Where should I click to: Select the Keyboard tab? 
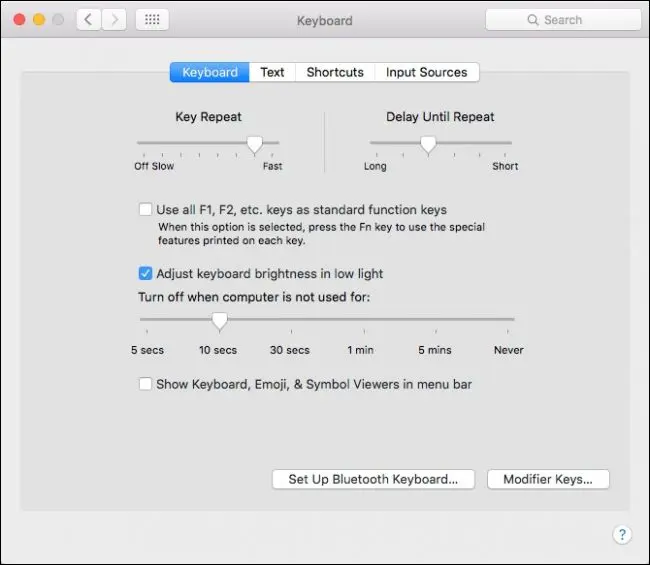click(x=210, y=72)
